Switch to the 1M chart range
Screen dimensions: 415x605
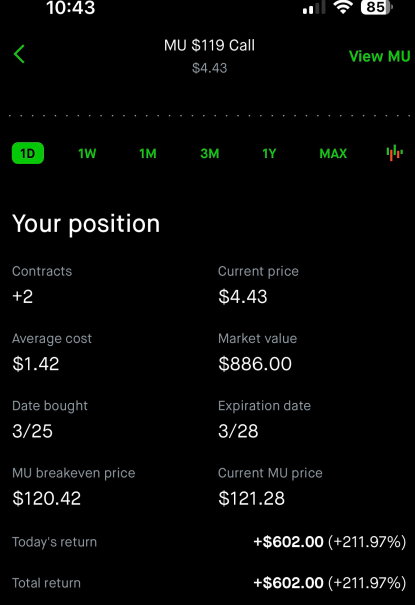click(x=148, y=154)
